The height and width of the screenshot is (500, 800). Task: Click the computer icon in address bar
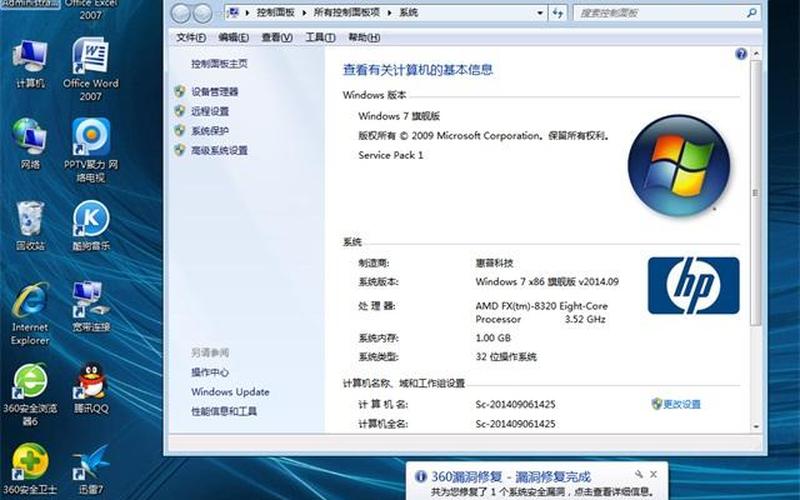[x=233, y=12]
